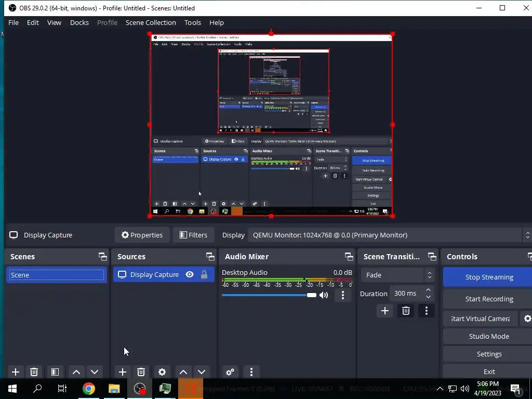
Task: Open File Explorer from the taskbar
Action: point(114,389)
